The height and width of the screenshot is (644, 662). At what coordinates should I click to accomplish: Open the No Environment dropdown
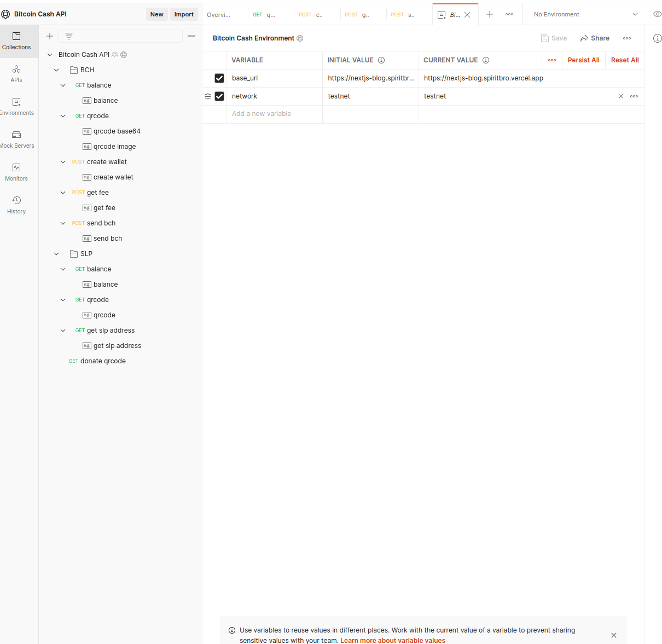pyautogui.click(x=585, y=14)
